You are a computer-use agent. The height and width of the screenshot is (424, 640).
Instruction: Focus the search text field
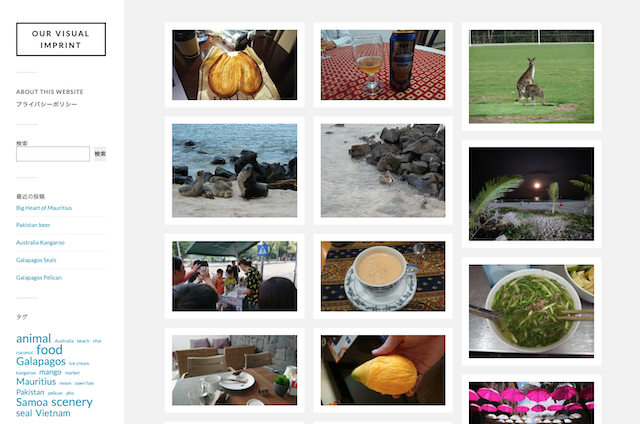pos(53,154)
